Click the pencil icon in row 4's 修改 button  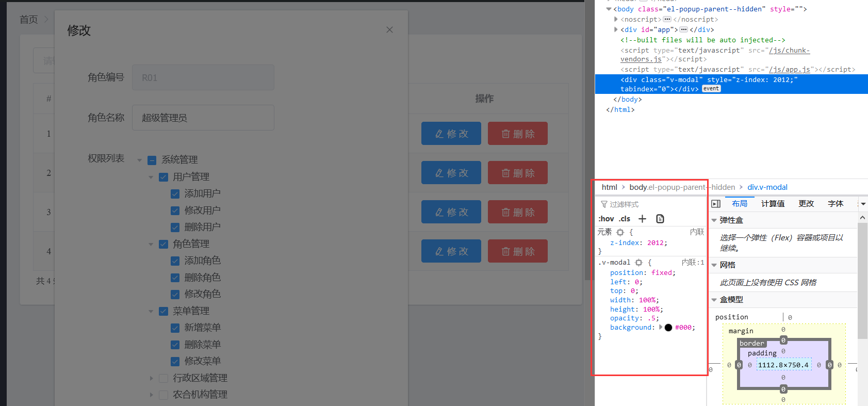point(439,251)
